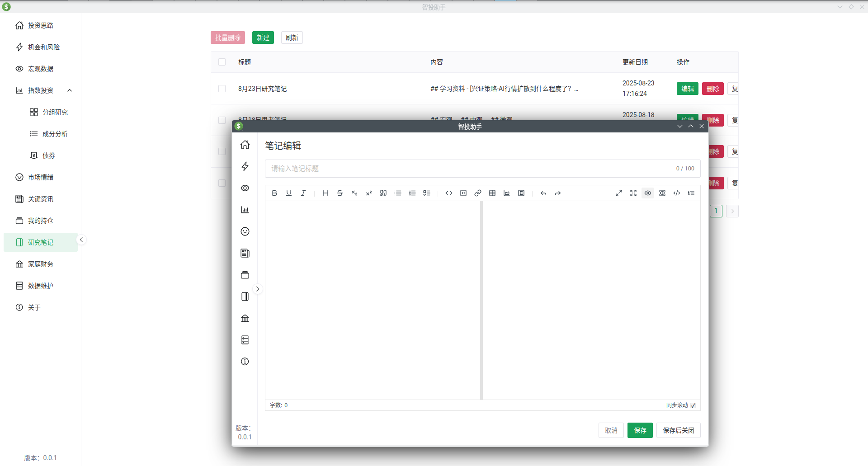Open heading level dropdown in editor toolbar
Image resolution: width=868 pixels, height=466 pixels.
click(325, 193)
